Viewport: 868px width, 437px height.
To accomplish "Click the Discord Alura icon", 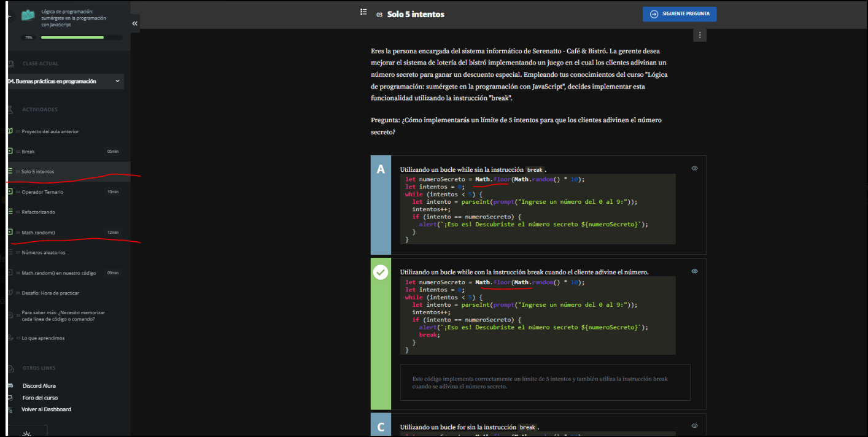I will click(10, 385).
